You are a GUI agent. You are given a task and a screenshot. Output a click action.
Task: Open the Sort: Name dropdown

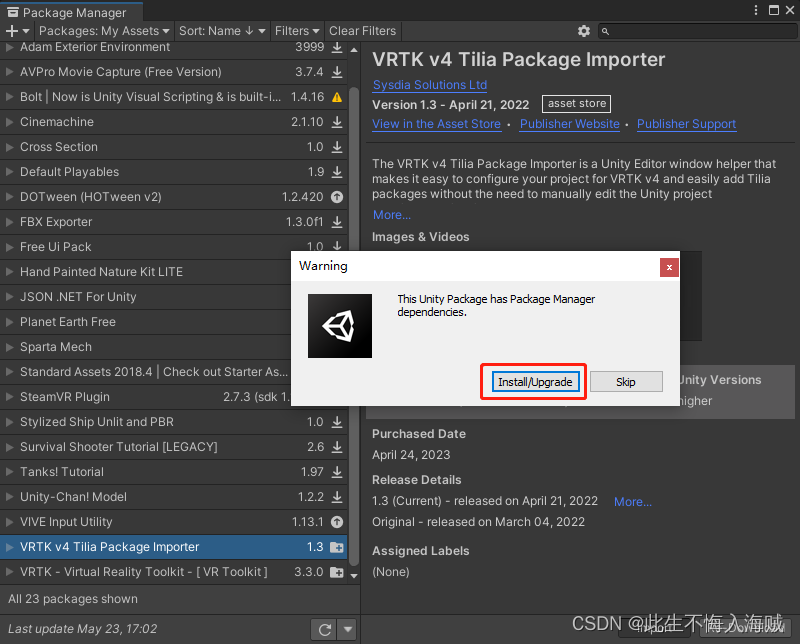[222, 31]
